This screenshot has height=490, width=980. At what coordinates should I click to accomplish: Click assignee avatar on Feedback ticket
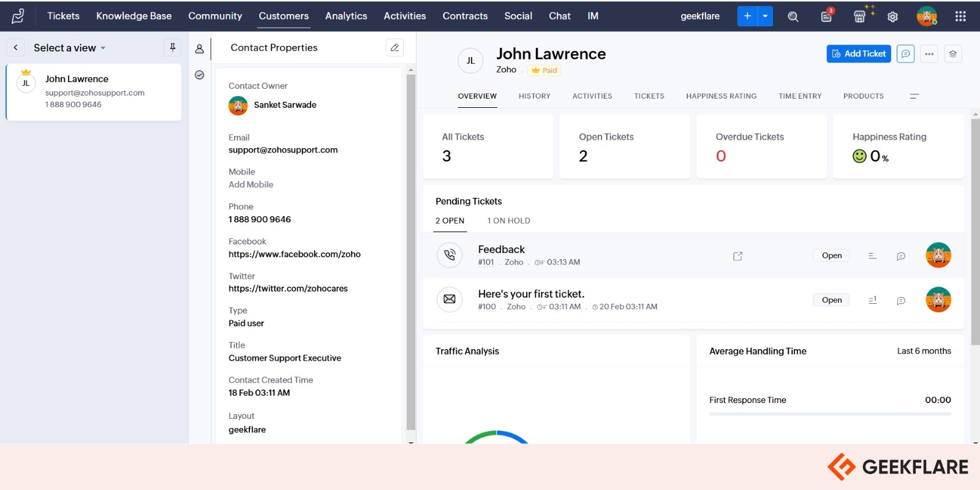tap(938, 255)
